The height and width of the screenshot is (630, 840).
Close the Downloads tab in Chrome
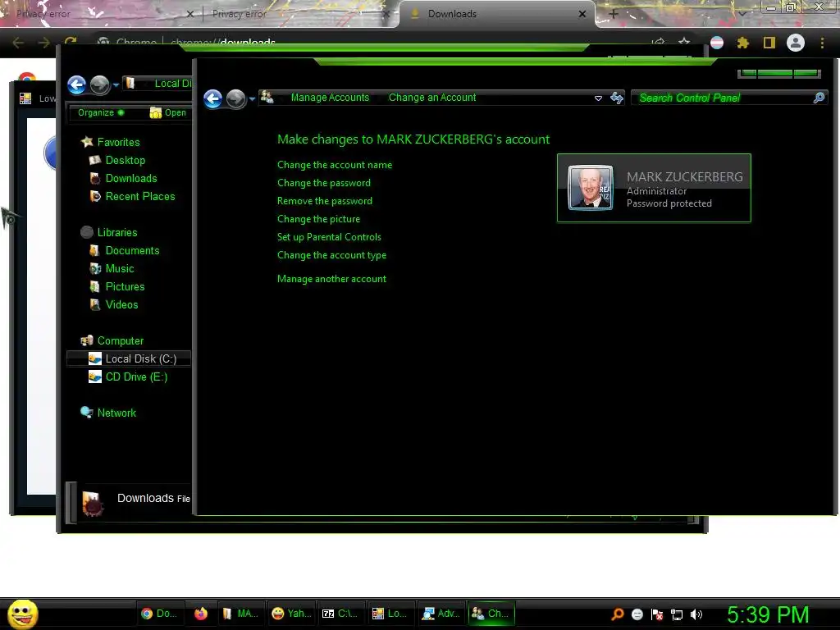pyautogui.click(x=582, y=14)
